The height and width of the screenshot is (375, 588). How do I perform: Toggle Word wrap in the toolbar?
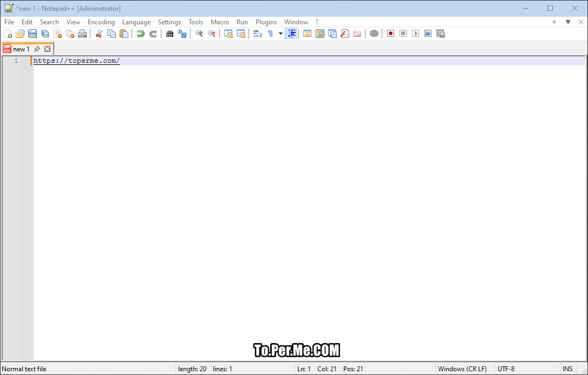tap(258, 34)
